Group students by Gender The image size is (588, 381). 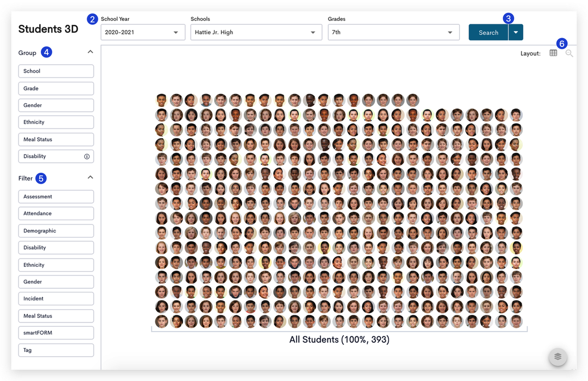click(56, 105)
